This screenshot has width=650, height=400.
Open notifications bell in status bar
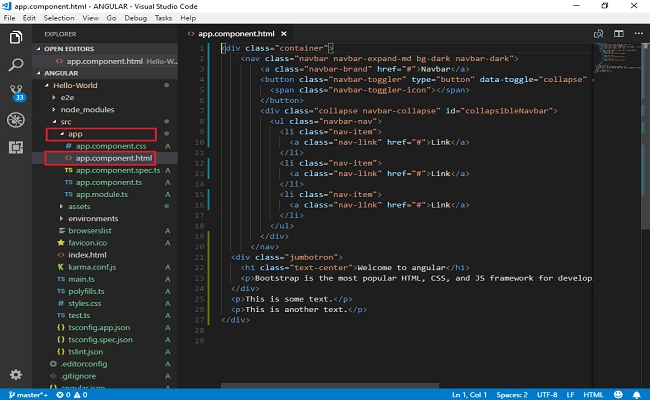pyautogui.click(x=637, y=395)
